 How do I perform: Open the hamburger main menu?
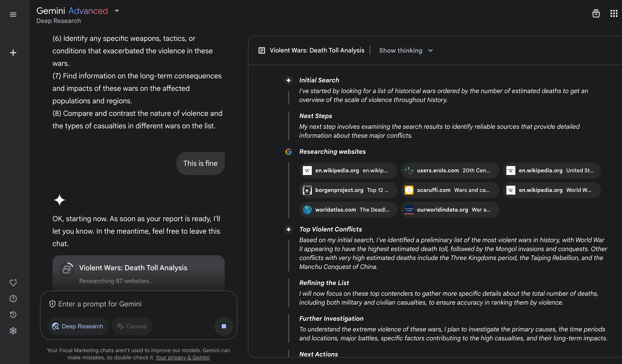[13, 15]
